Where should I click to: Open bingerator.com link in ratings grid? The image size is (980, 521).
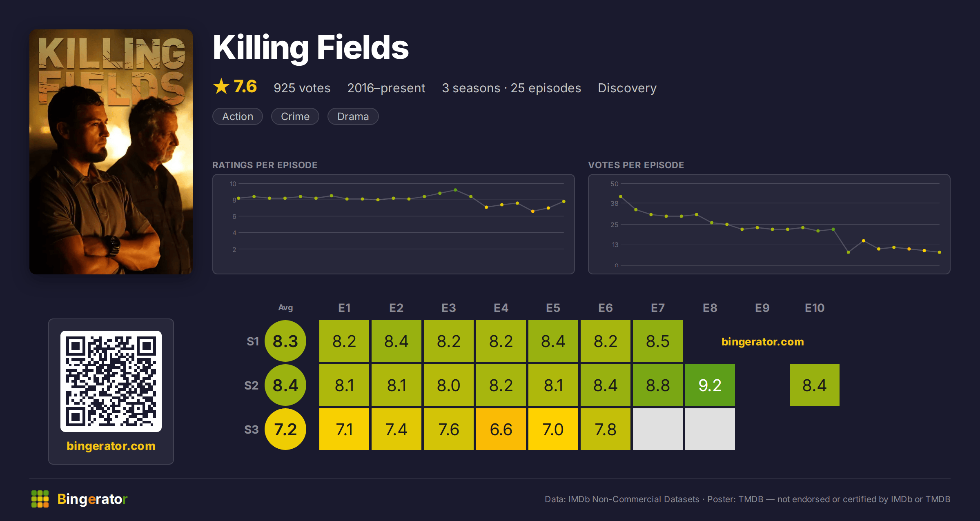(763, 342)
